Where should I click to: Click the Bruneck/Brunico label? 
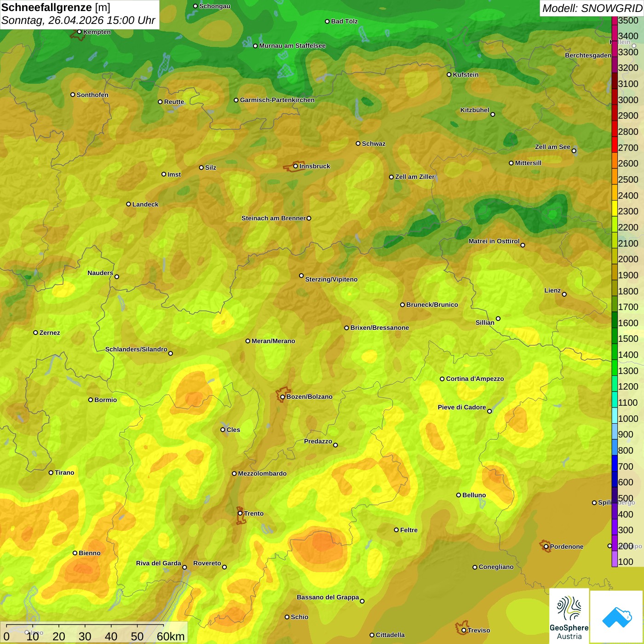[432, 305]
